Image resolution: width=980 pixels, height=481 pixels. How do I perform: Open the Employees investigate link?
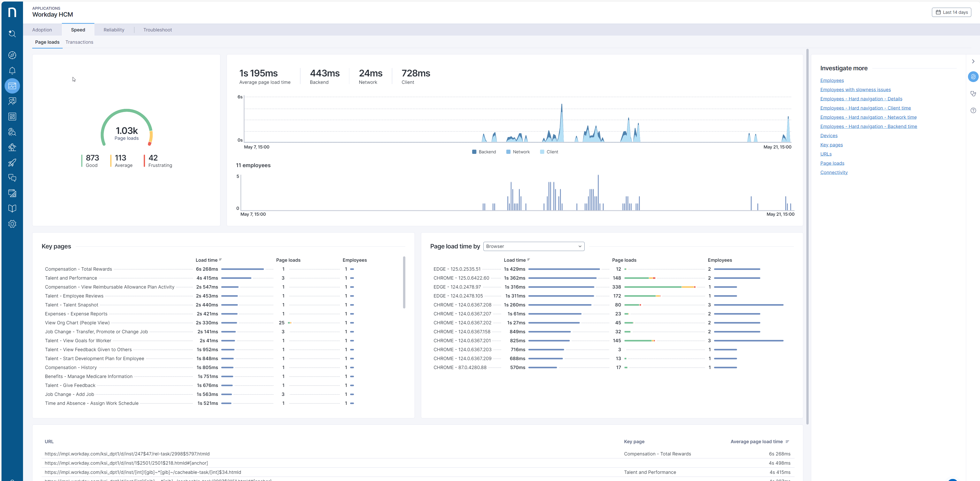point(832,81)
